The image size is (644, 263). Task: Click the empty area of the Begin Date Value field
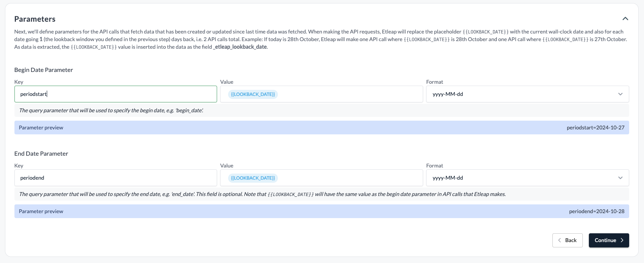(x=350, y=94)
